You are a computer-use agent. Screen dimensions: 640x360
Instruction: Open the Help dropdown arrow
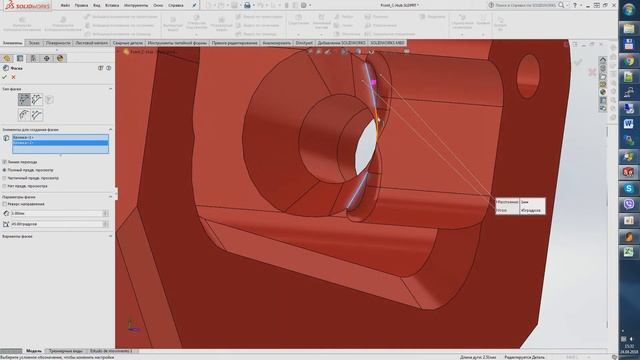tap(580, 5)
